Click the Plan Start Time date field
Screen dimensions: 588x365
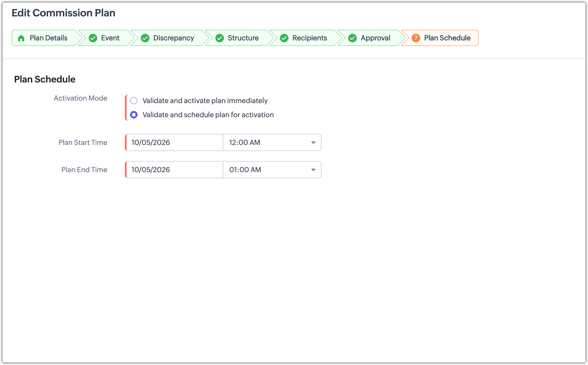tap(174, 142)
